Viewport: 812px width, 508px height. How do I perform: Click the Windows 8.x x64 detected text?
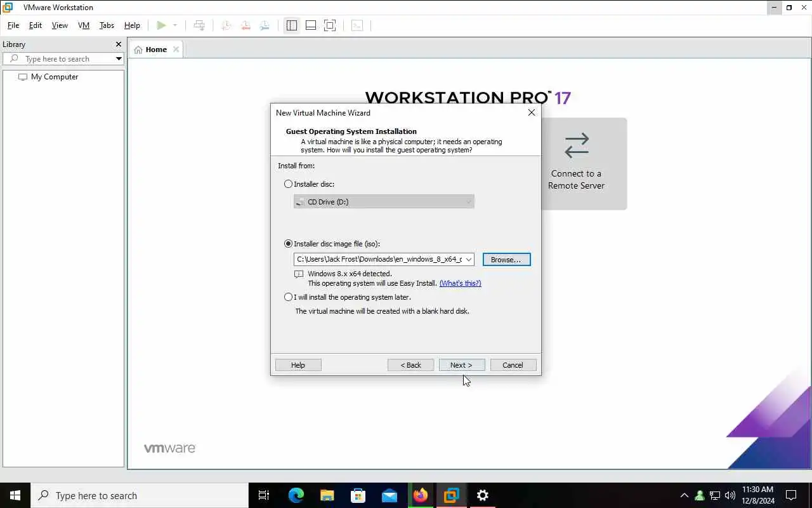(x=350, y=274)
